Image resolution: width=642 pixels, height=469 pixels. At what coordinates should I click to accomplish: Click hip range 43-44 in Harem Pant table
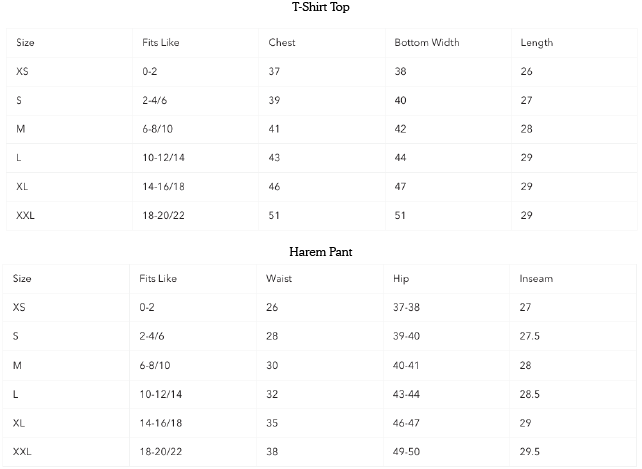[408, 394]
